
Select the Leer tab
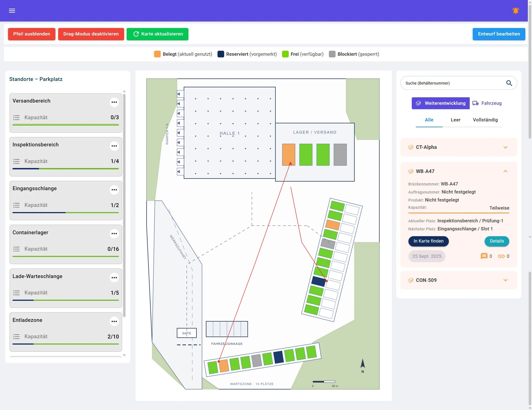(x=455, y=120)
